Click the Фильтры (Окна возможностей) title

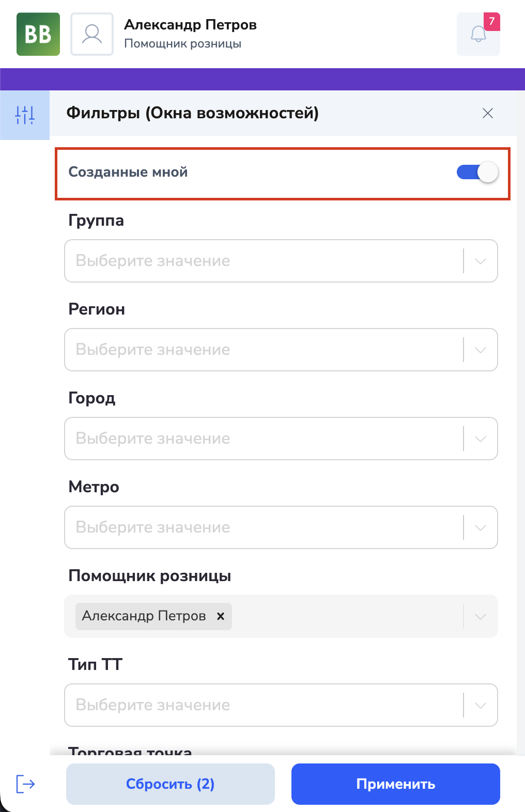[x=193, y=113]
